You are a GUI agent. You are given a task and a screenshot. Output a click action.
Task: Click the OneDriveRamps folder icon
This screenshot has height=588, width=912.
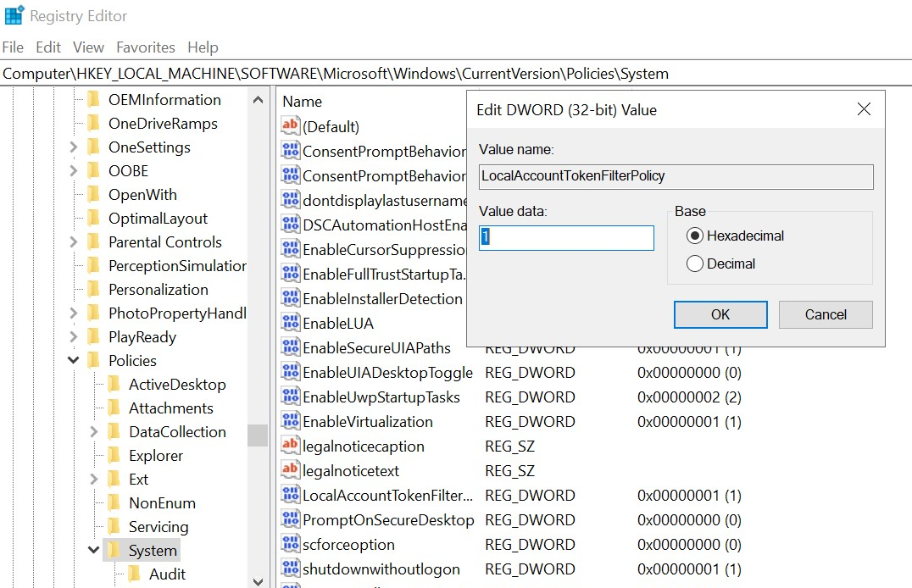tap(93, 124)
